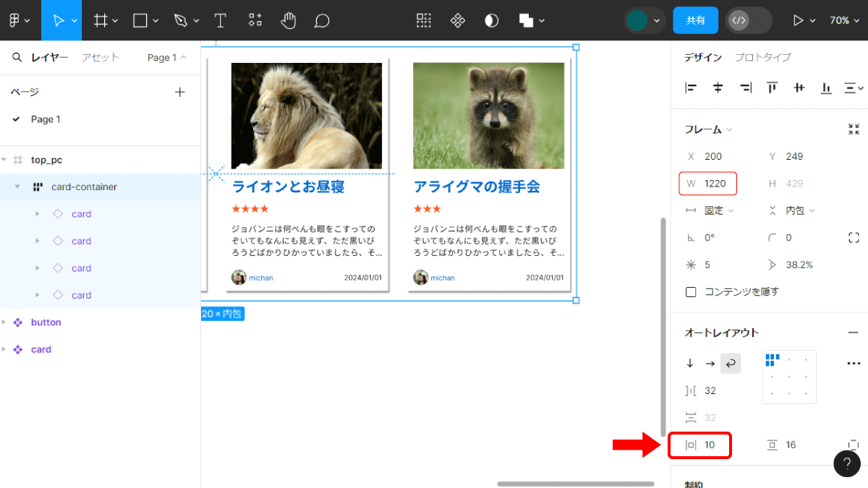Switch to the アセット tab
Viewport: 868px width, 488px height.
100,57
